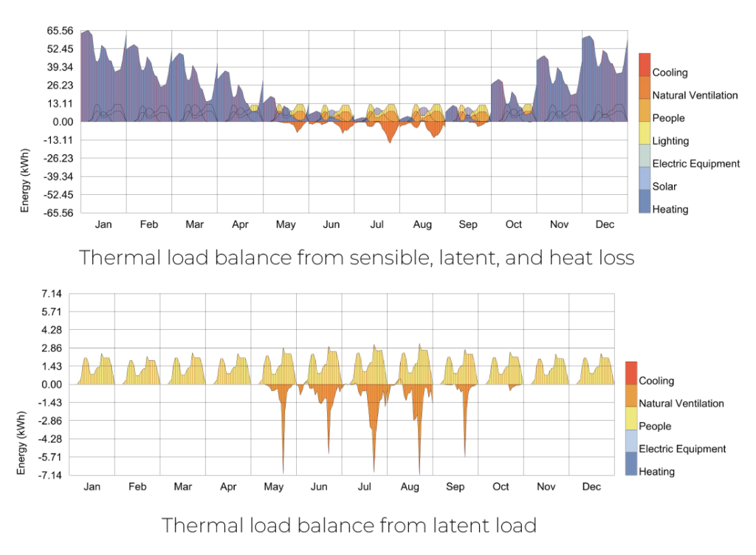
Task: Click the Solar swatch in top chart legend
Action: click(645, 179)
